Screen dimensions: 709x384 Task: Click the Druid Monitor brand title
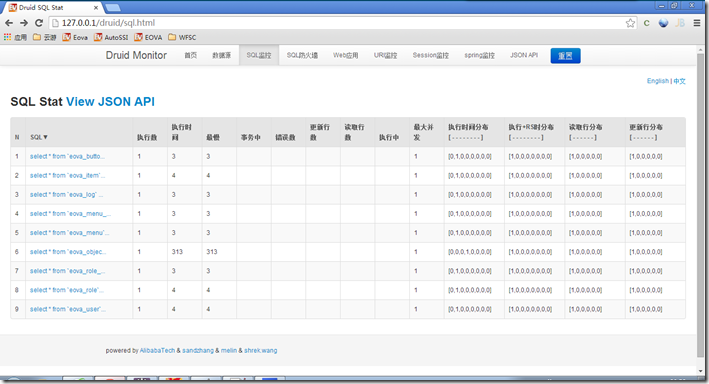(x=136, y=55)
